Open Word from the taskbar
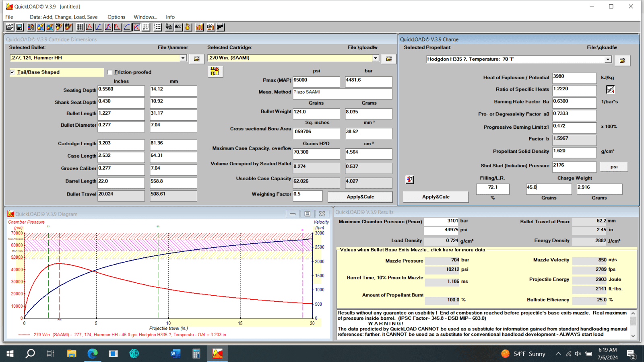Viewport: 644px width, 362px height. tap(175, 354)
